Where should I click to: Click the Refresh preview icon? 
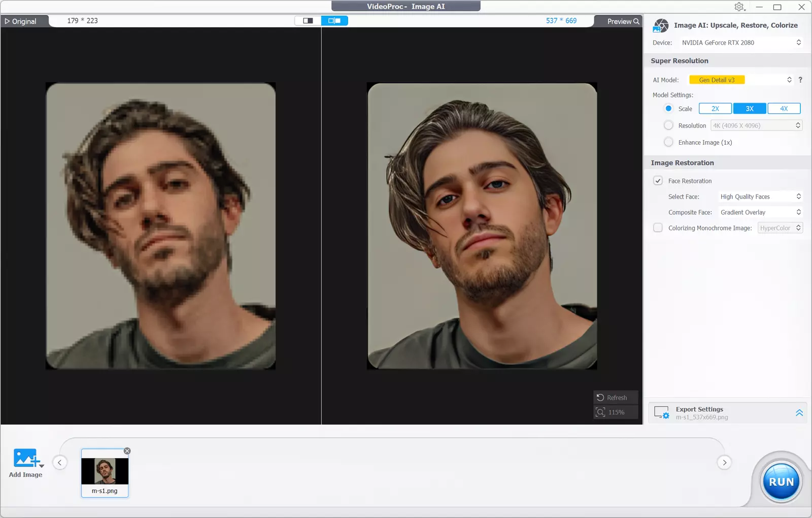[x=601, y=398]
